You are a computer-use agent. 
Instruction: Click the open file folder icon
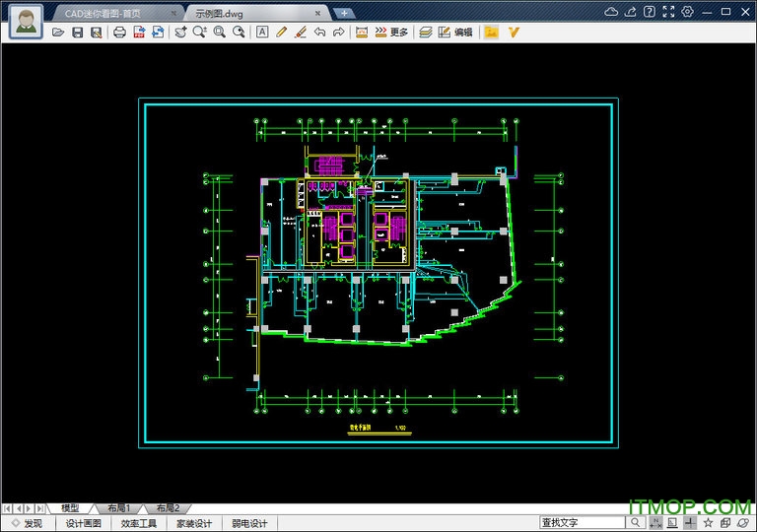pos(58,32)
